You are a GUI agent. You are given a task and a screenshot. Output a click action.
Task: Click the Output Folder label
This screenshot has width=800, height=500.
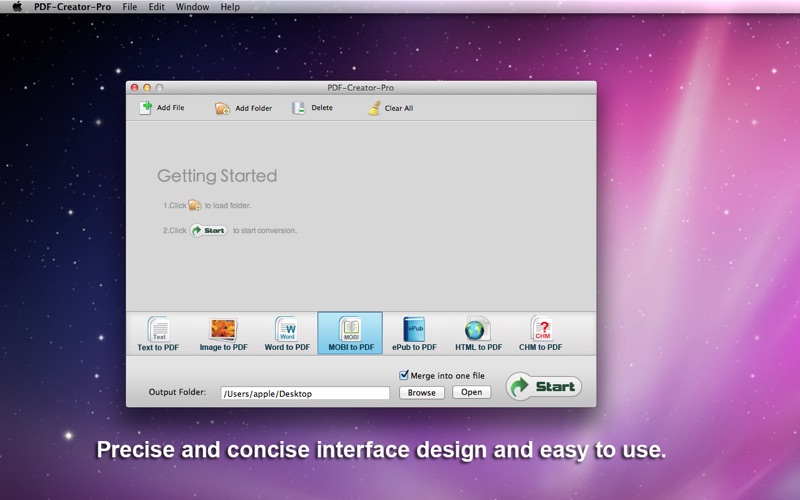(x=177, y=392)
